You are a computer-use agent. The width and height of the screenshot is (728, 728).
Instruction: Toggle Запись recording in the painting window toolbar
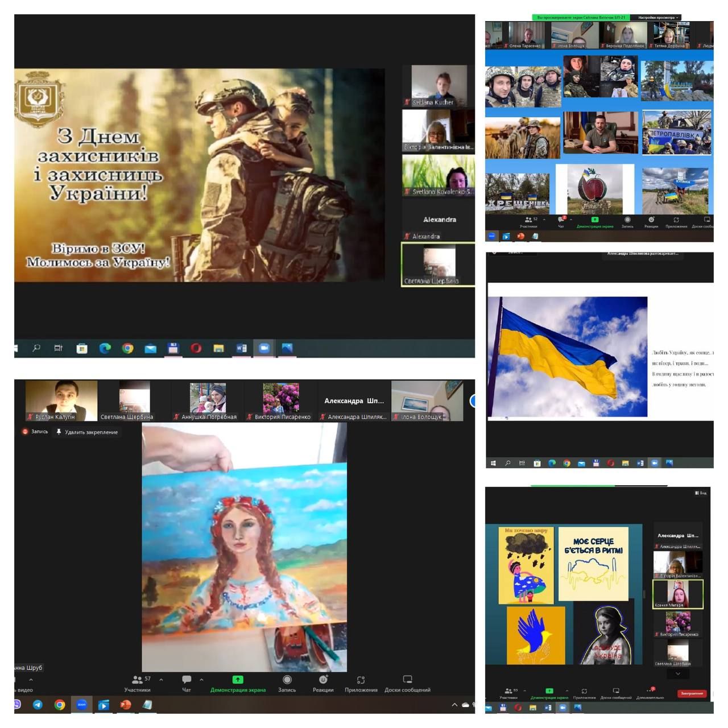click(287, 682)
